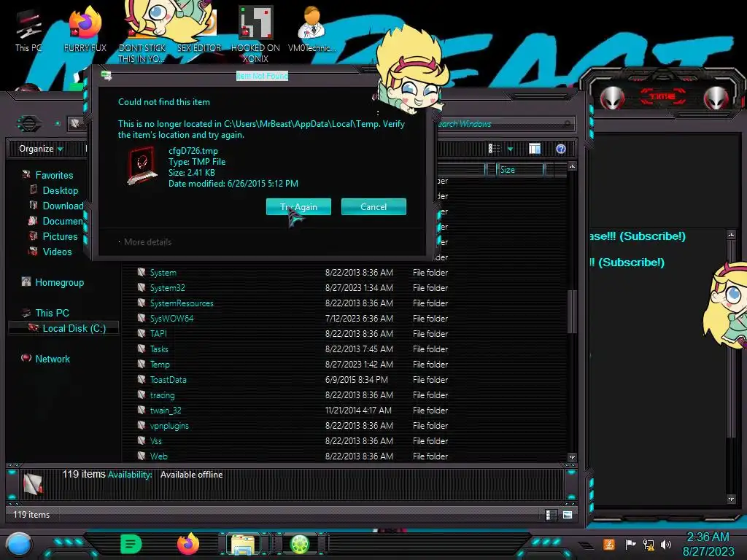This screenshot has height=560, width=747.
Task: Select Desktop in Favorites
Action: tap(61, 190)
